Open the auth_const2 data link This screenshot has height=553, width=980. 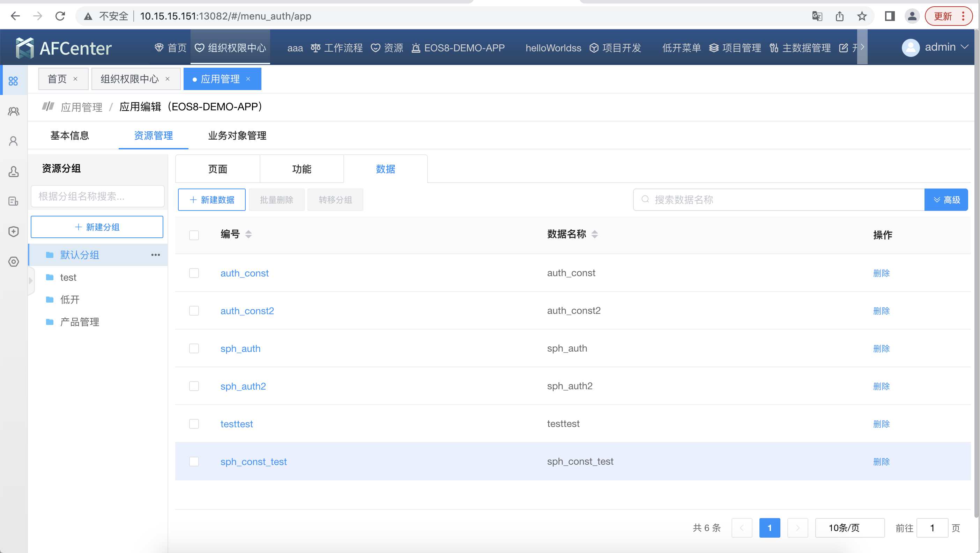[x=247, y=311]
